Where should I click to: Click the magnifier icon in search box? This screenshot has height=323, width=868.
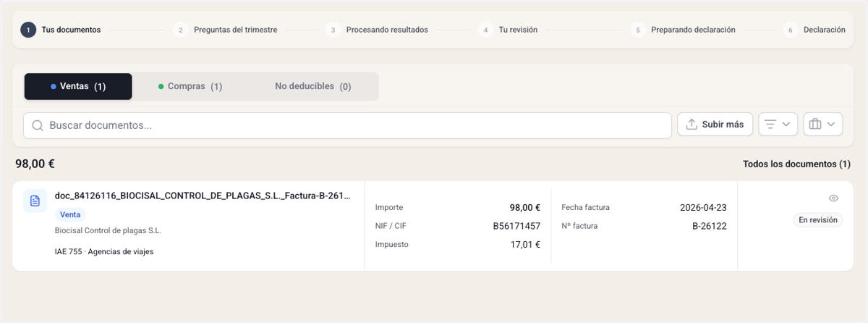tap(38, 125)
